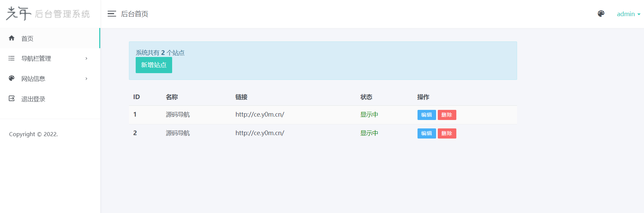This screenshot has width=644, height=213.
Task: Click the website info palette icon
Action: (x=11, y=78)
